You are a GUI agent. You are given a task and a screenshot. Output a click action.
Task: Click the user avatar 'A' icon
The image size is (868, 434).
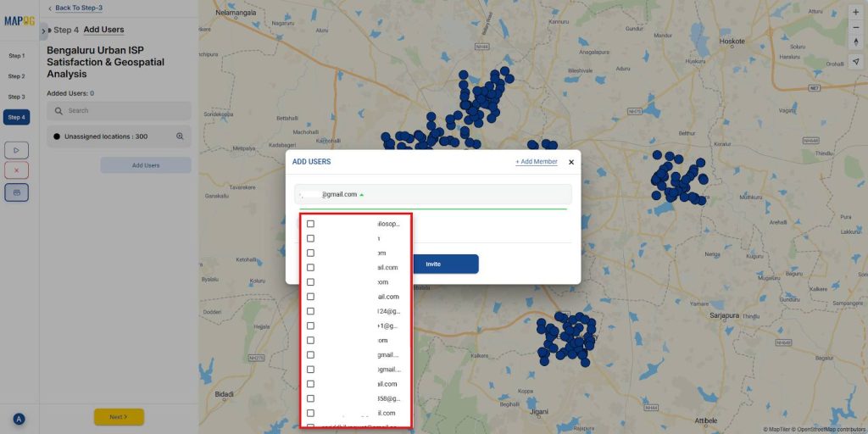tap(19, 419)
